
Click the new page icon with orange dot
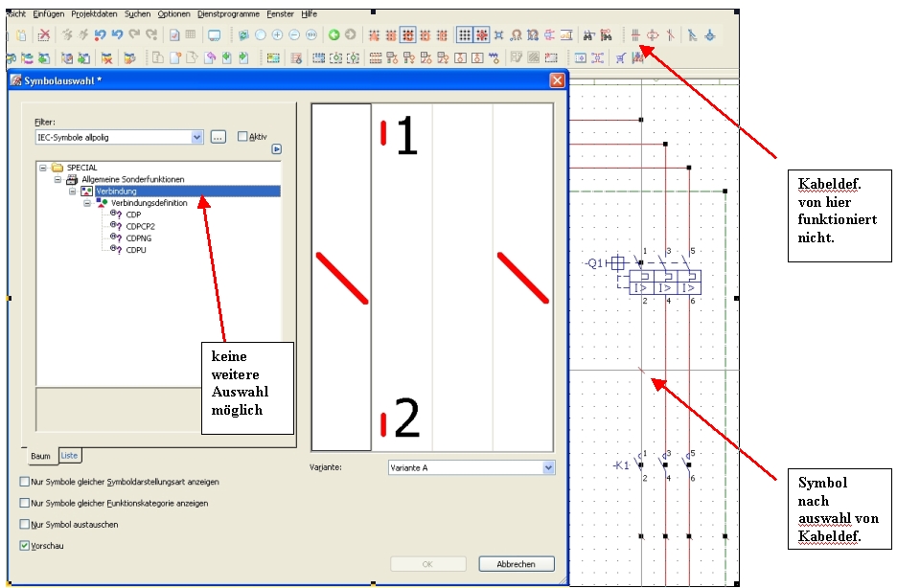coord(175,57)
